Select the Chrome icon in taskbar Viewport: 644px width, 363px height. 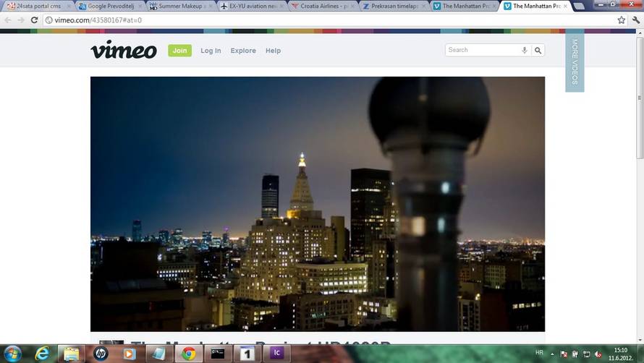[189, 354]
